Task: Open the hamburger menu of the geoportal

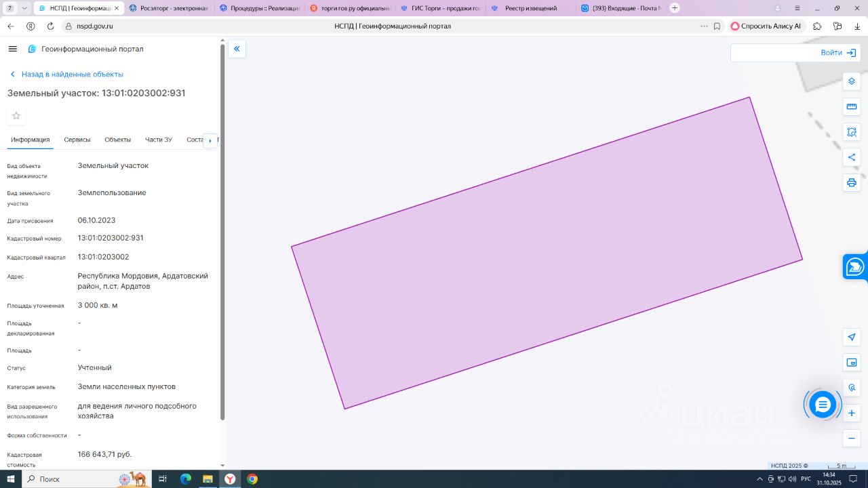Action: (x=12, y=49)
